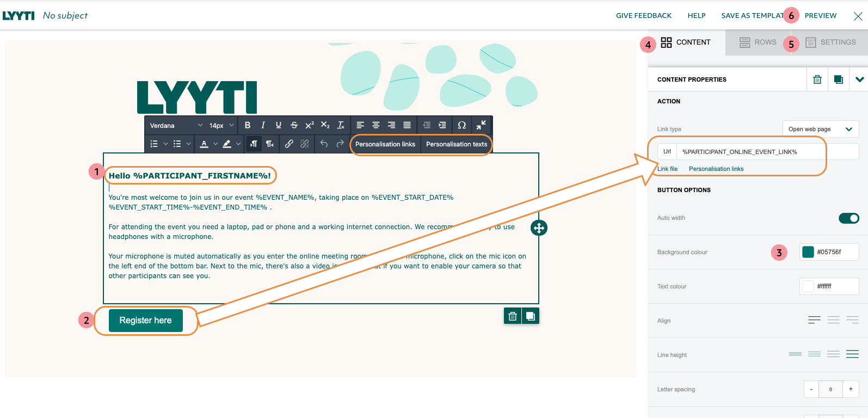Image resolution: width=868 pixels, height=418 pixels.
Task: Click Save as Template
Action: (753, 16)
